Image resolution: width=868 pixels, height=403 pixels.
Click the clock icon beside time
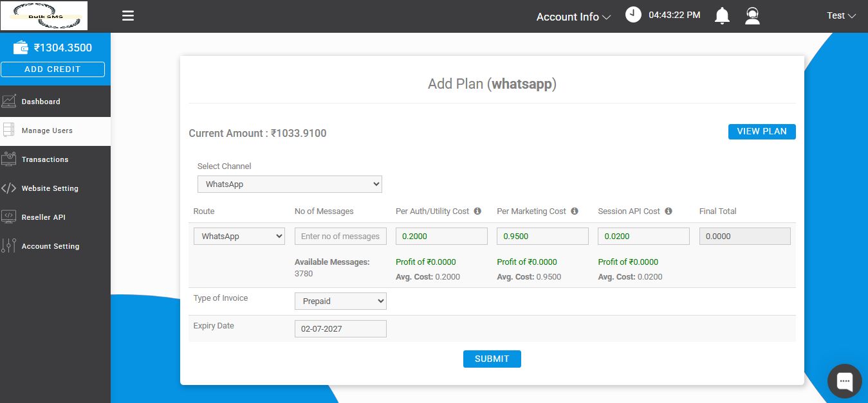(x=633, y=15)
